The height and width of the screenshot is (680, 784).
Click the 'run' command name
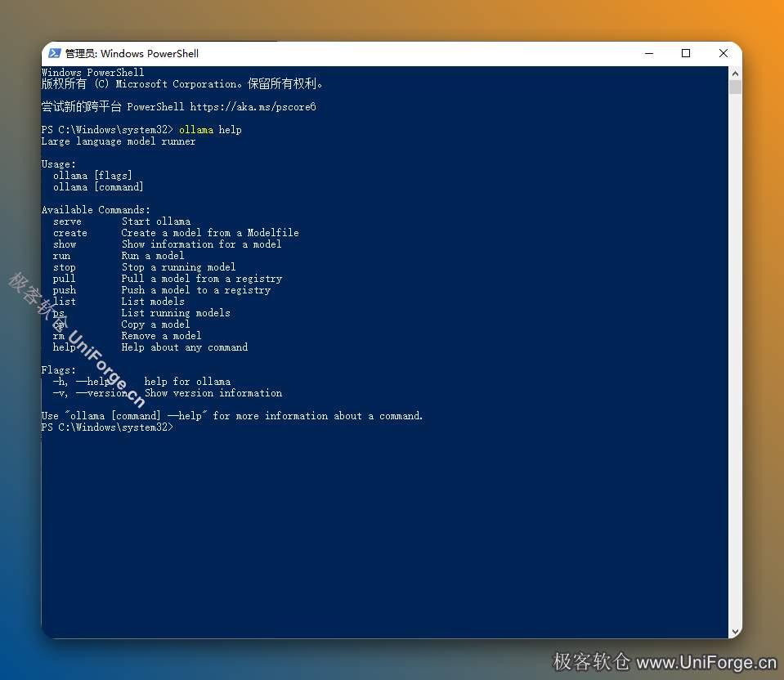tap(61, 256)
